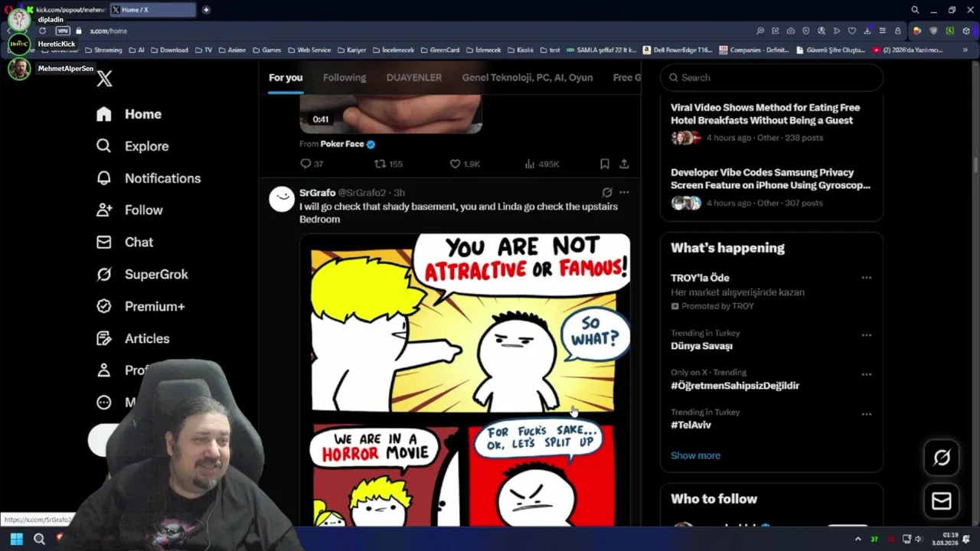Open a new browser tab
980x551 pixels.
click(206, 10)
